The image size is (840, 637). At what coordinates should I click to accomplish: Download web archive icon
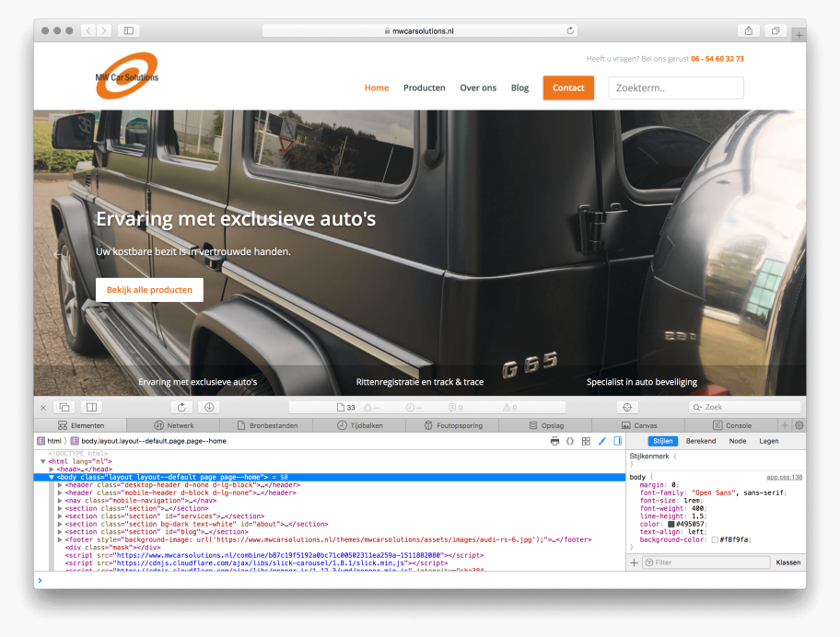click(209, 408)
